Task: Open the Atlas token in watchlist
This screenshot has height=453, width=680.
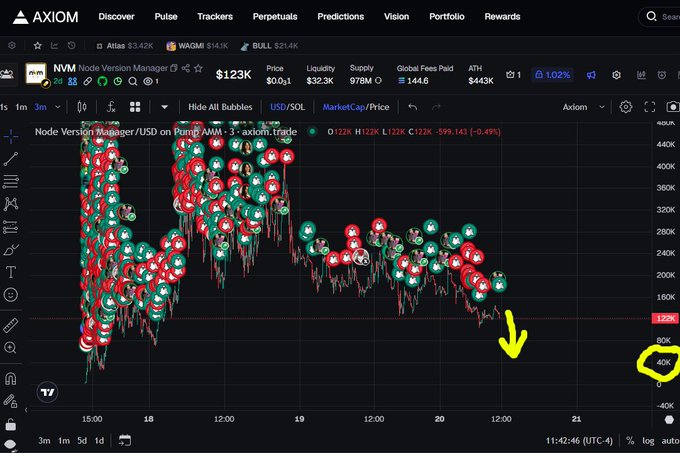Action: pos(125,46)
